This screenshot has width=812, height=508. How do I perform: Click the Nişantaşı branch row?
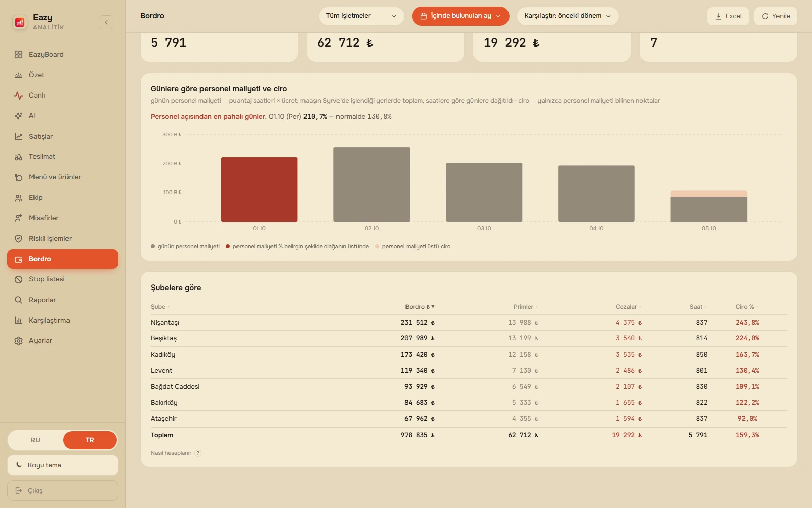468,323
